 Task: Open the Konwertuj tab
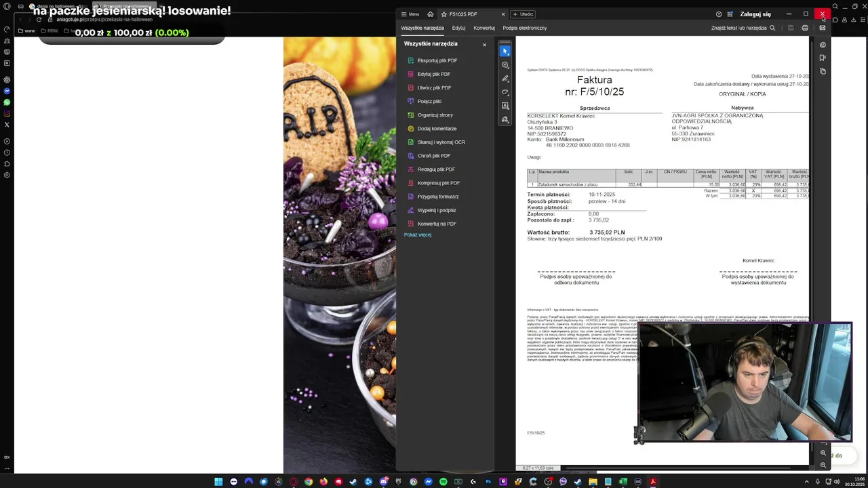pos(484,28)
